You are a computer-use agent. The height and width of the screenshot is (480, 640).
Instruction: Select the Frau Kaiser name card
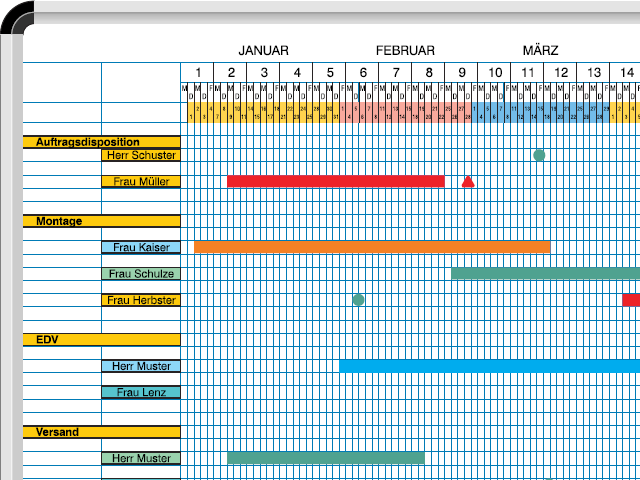141,247
